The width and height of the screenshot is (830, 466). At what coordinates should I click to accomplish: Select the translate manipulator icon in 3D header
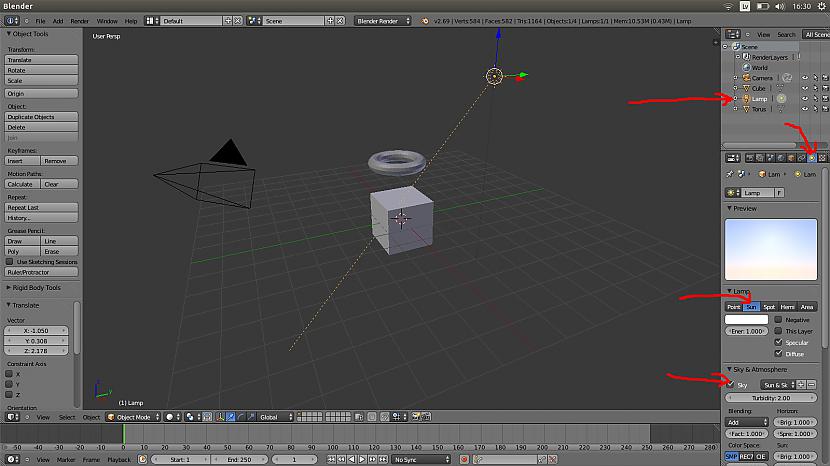coord(230,417)
